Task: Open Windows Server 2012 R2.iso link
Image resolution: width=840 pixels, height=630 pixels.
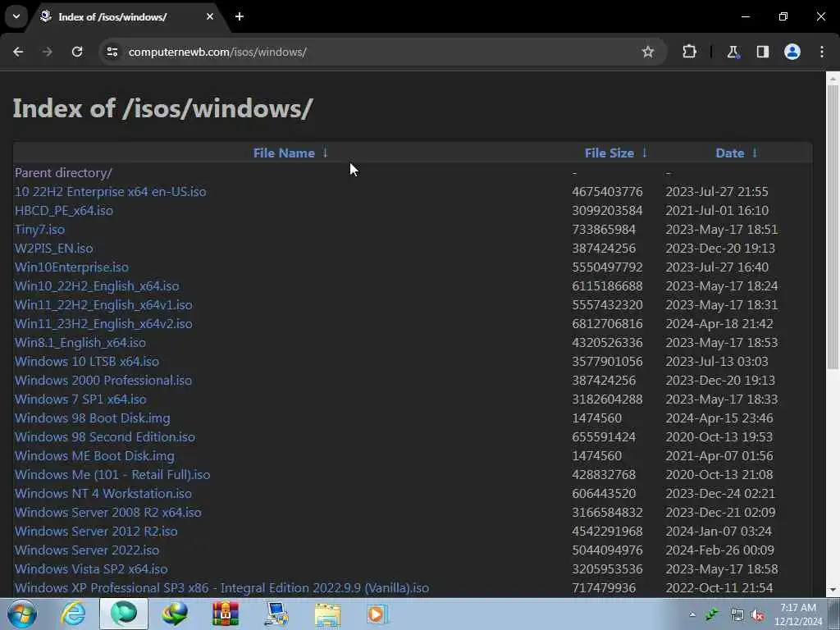Action: coord(96,531)
